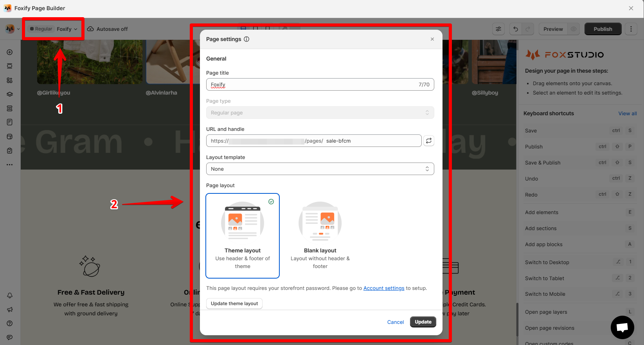Open Add elements from the left sidebar plus icon
Screen dimensions: 644x345
point(10,52)
